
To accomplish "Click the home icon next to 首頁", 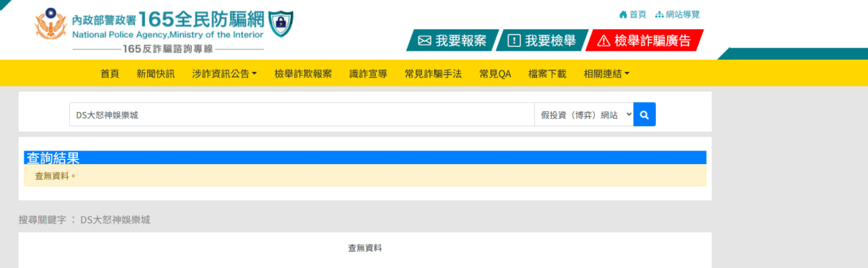I will point(623,14).
